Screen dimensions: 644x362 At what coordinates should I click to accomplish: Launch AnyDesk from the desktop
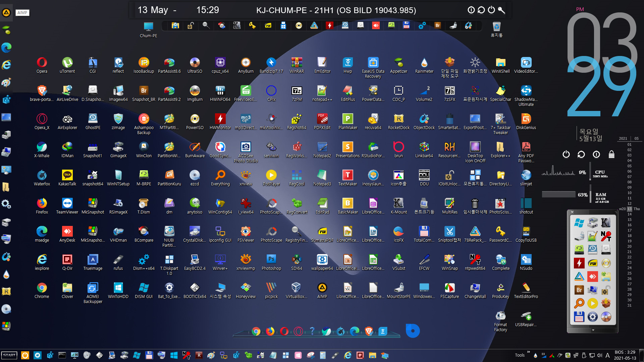[67, 234]
